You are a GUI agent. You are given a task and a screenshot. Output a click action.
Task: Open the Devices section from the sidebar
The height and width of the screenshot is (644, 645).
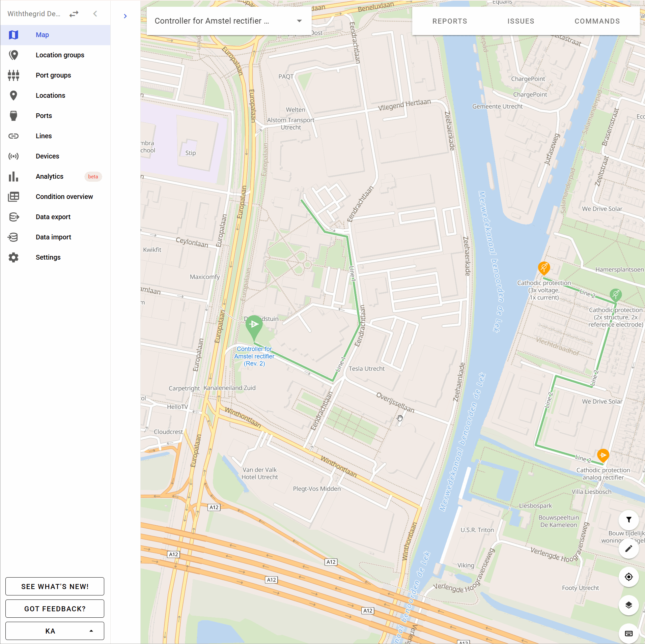[x=47, y=156]
